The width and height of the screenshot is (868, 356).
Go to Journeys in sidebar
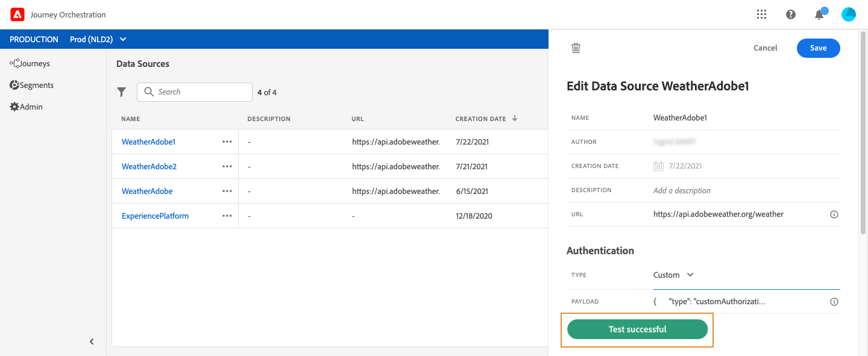pos(30,63)
